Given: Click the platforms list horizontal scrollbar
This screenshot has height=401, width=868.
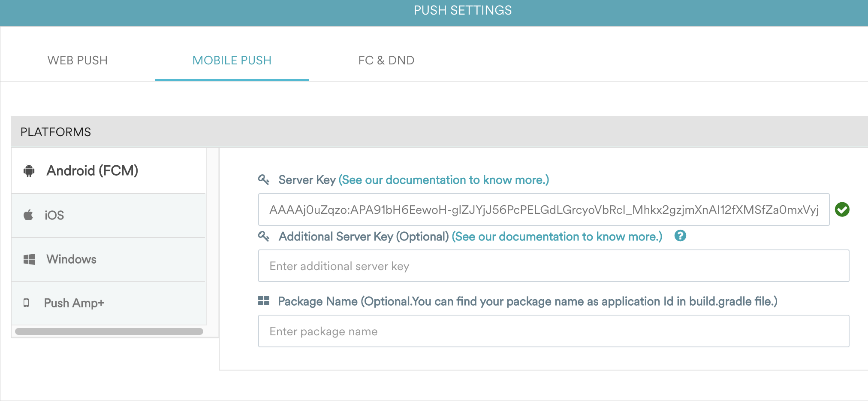Looking at the screenshot, I should point(108,331).
